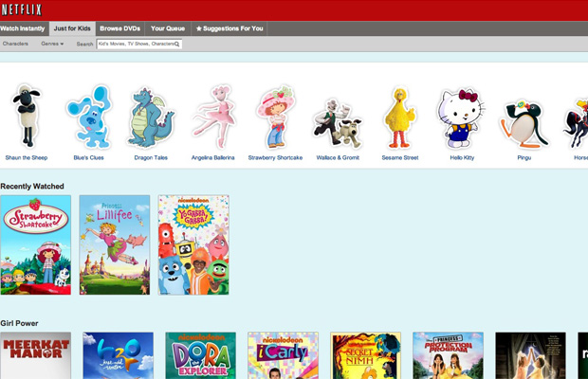
Task: Play Yo Gabba Gabba from Recently Watched
Action: tap(193, 244)
